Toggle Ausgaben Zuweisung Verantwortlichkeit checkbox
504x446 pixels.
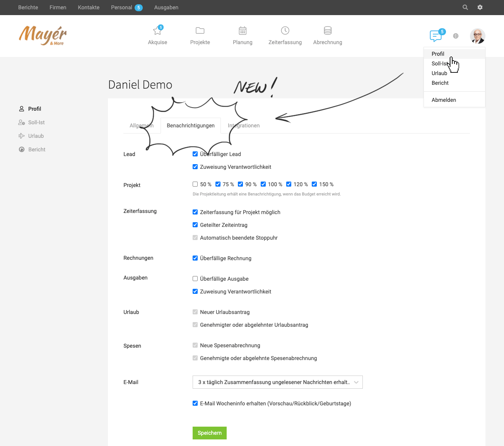pyautogui.click(x=195, y=292)
